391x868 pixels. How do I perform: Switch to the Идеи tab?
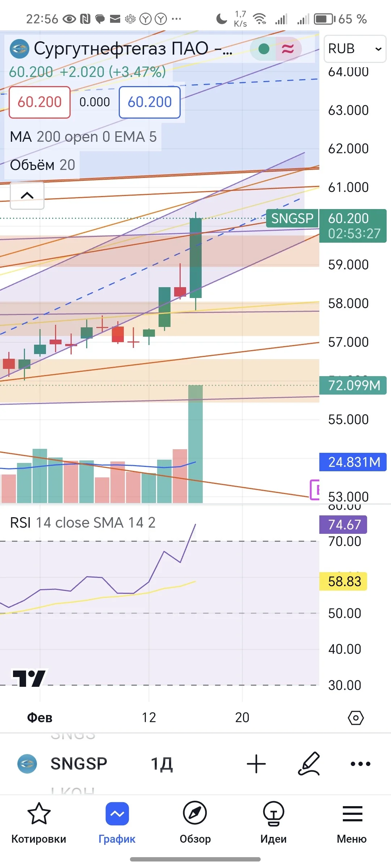coord(273,823)
